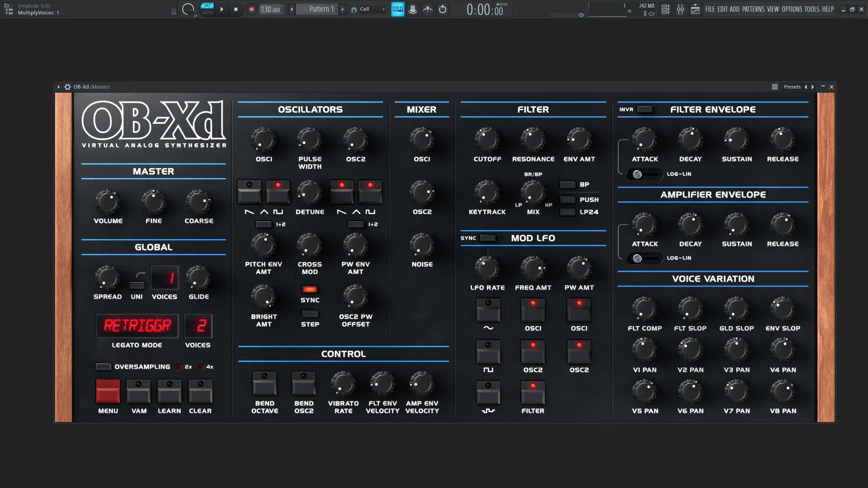
Task: Open the OPTIONS menu
Action: (792, 9)
